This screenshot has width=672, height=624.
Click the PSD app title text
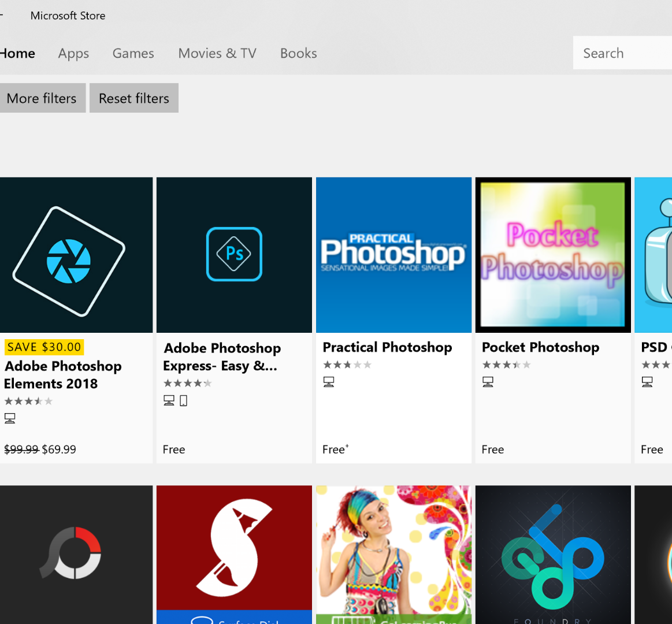(656, 347)
